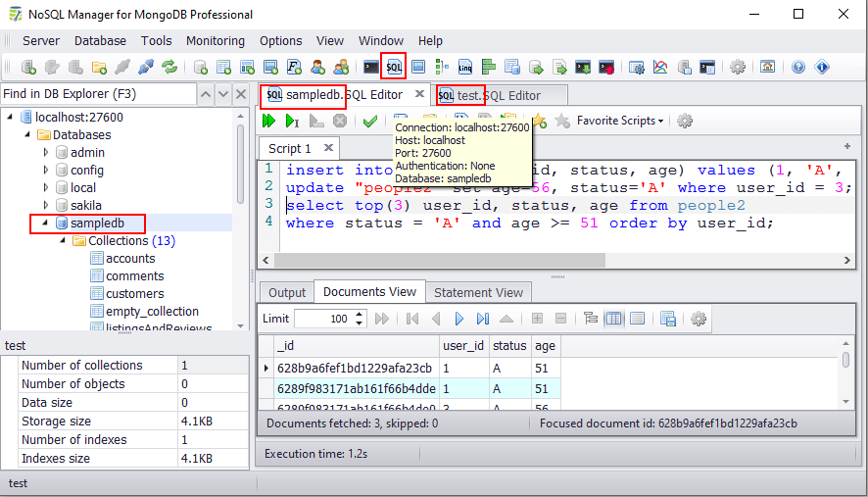Screen dimensions: 868x497
Task: Open the SQL Editor tool in main toolbar
Action: pyautogui.click(x=394, y=67)
